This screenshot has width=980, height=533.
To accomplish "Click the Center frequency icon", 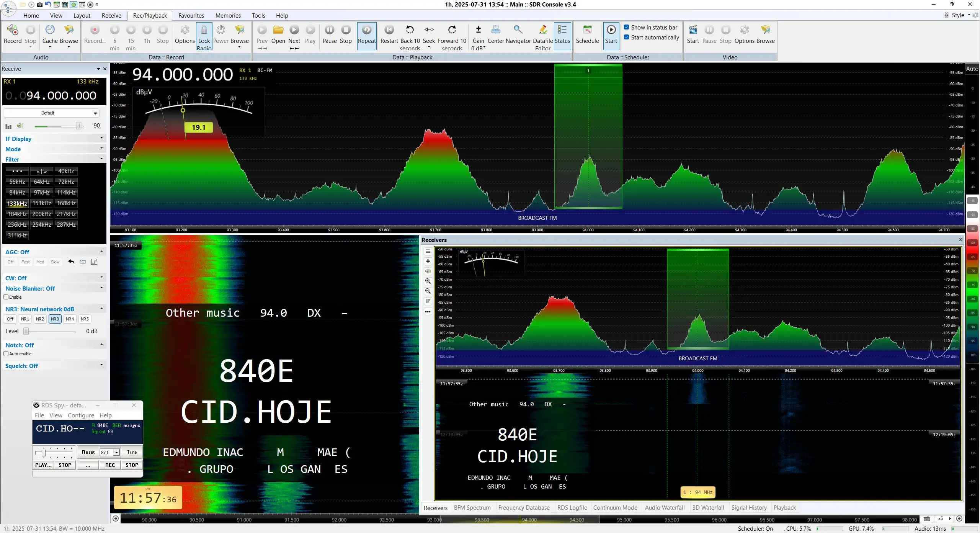I will (496, 30).
